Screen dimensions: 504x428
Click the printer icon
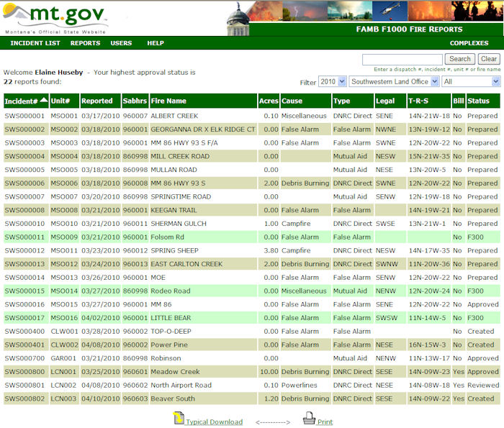309,419
